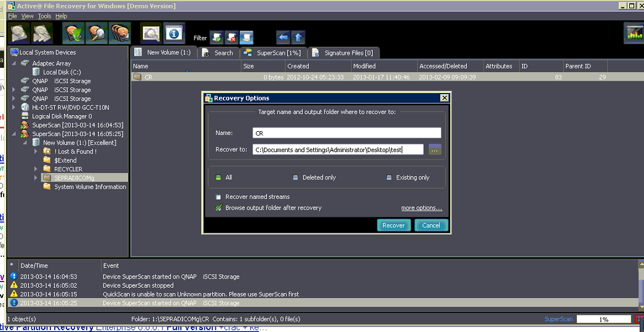Click the info icon on the 16:04:53 log row
The width and height of the screenshot is (644, 332).
pos(14,277)
